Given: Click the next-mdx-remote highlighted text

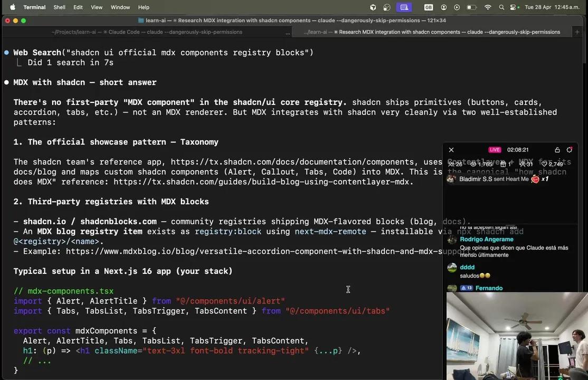Looking at the screenshot, I should click(330, 232).
